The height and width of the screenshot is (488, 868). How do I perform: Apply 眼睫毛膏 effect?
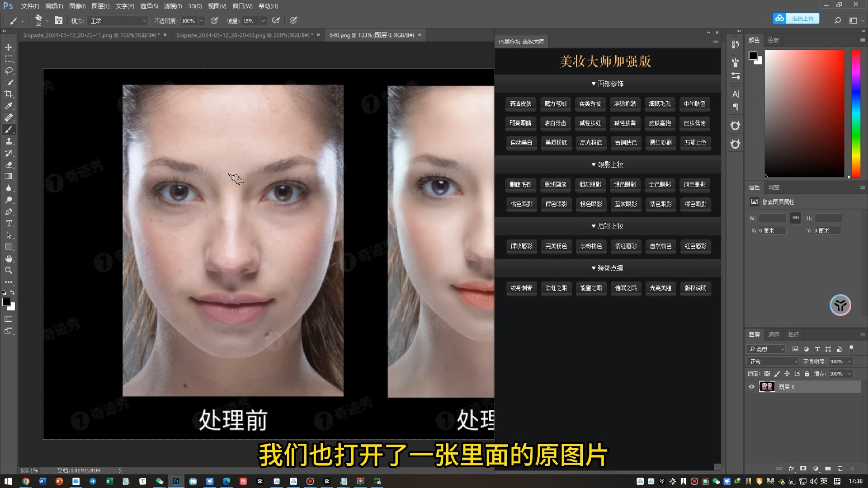click(x=521, y=184)
